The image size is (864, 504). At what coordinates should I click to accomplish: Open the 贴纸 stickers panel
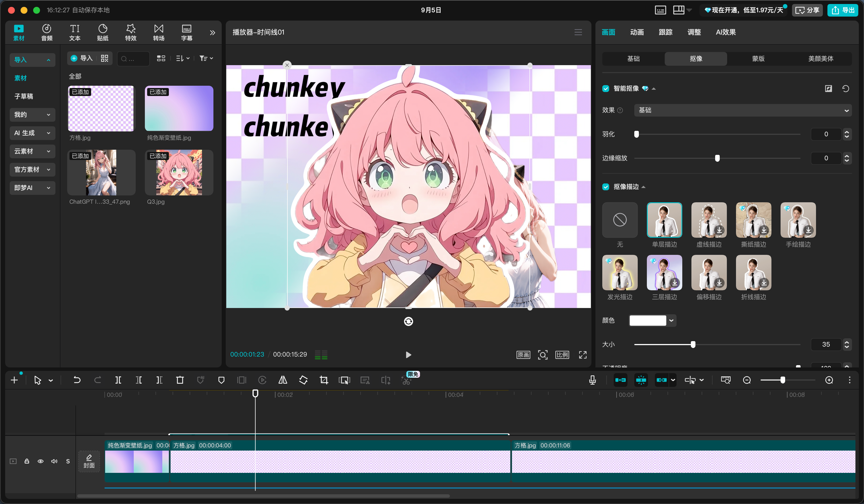pos(103,33)
